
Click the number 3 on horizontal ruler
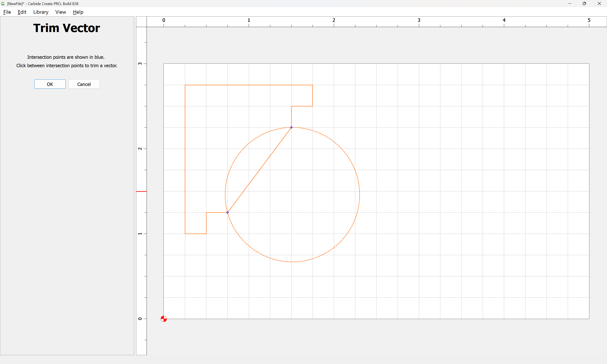(x=419, y=20)
